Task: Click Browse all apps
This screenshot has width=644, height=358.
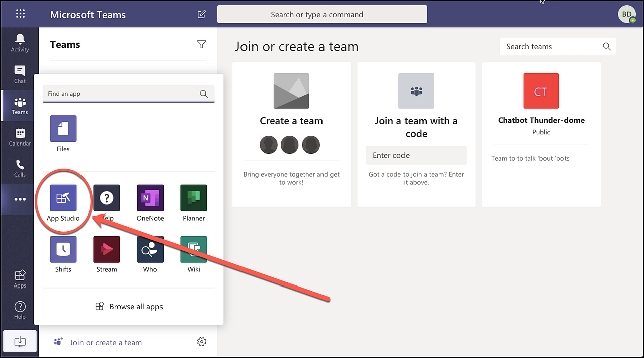Action: click(x=129, y=306)
